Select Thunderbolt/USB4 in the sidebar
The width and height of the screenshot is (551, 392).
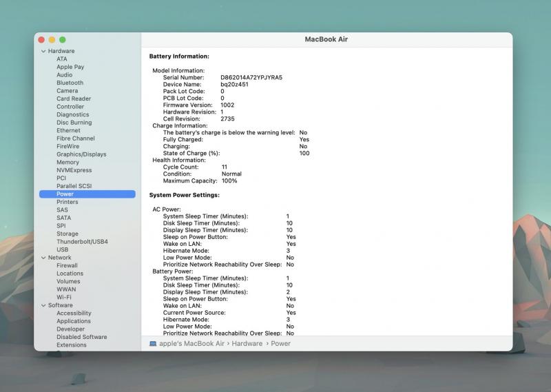tap(82, 242)
